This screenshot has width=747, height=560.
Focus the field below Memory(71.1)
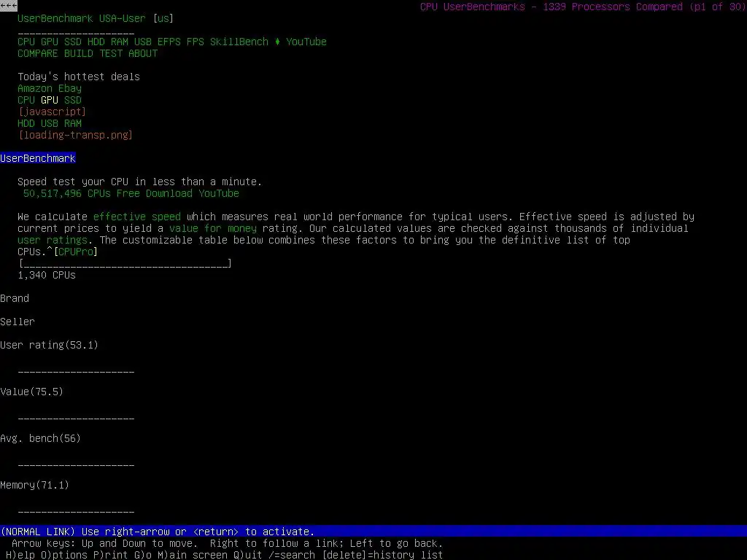click(x=76, y=510)
